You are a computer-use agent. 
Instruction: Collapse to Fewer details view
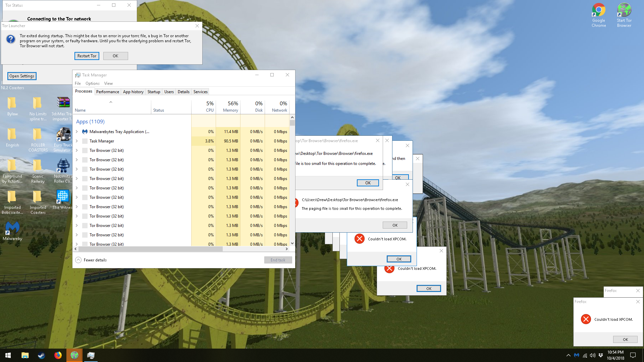click(x=91, y=260)
